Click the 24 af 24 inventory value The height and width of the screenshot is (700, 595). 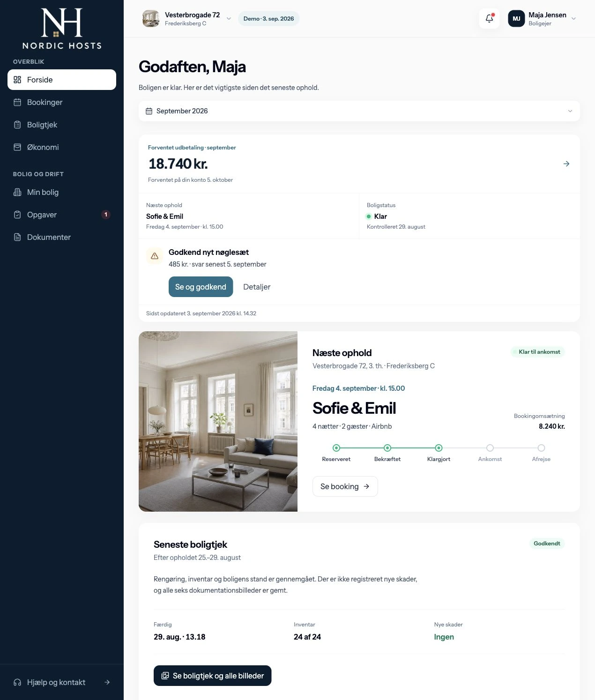pyautogui.click(x=307, y=637)
